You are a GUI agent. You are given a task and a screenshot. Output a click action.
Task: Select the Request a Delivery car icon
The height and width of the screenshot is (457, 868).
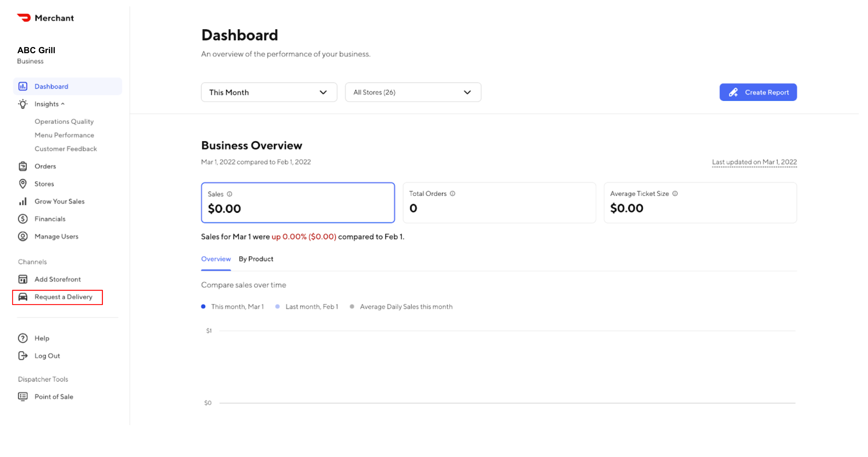click(x=23, y=297)
